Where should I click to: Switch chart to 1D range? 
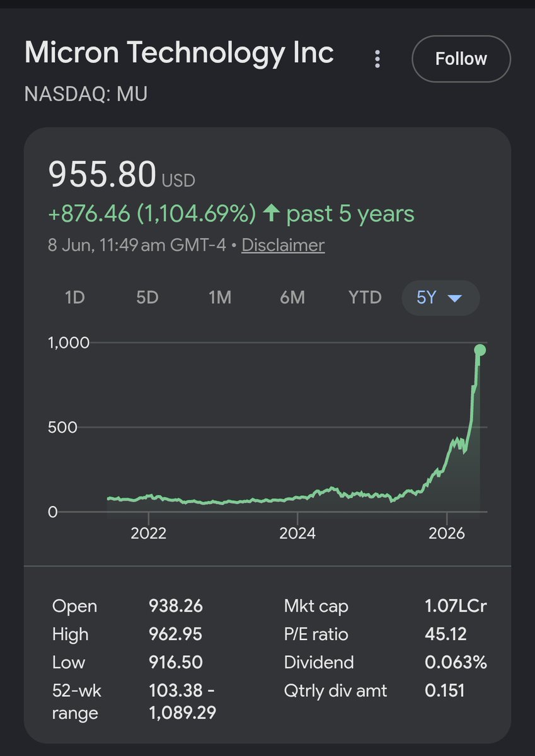pos(75,297)
